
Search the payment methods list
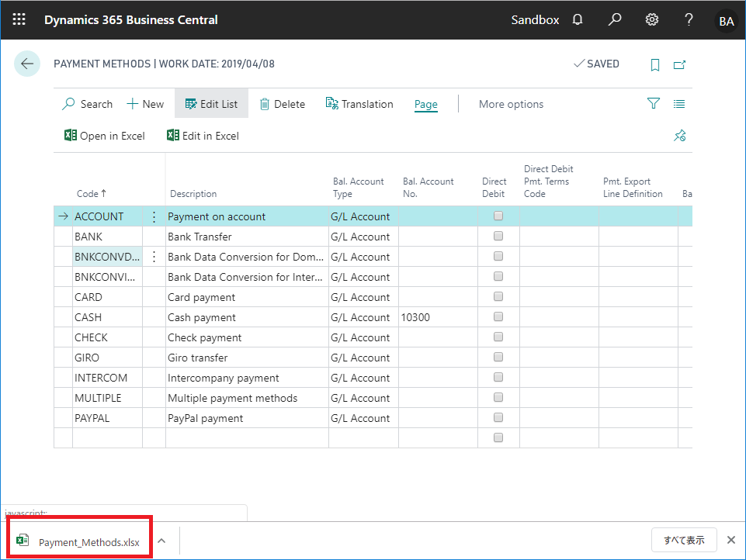click(x=88, y=104)
